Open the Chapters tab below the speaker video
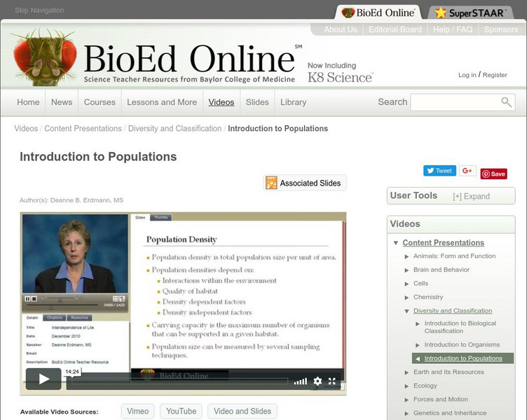 [55, 317]
